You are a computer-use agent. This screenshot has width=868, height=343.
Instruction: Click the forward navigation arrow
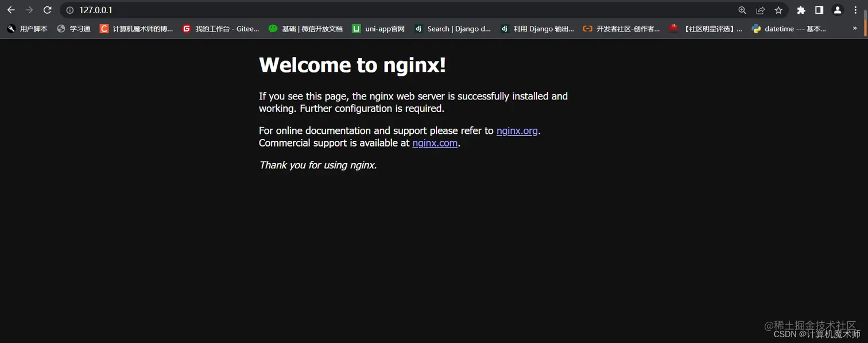(29, 10)
